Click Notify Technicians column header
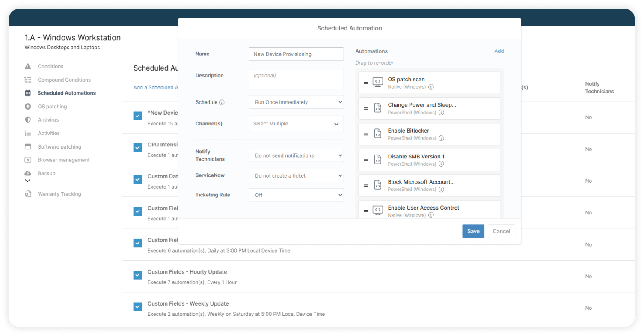Screen dimensions: 644x336 (599, 88)
